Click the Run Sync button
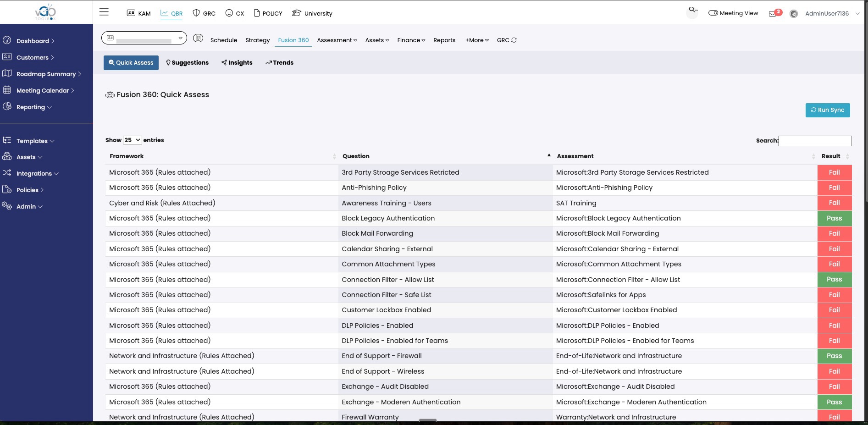Image resolution: width=868 pixels, height=425 pixels. 828,110
